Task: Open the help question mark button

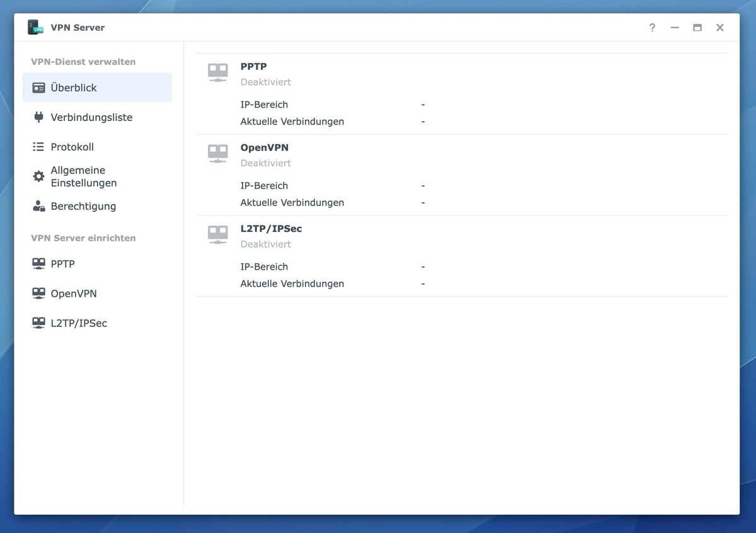Action: [652, 28]
